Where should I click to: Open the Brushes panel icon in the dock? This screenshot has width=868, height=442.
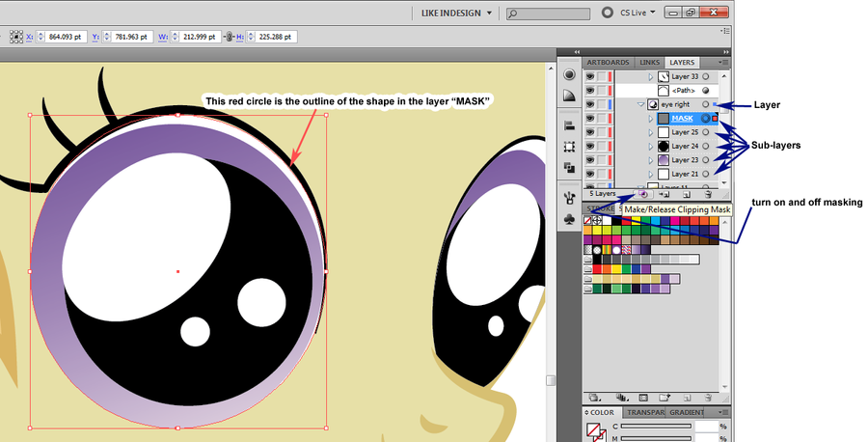pyautogui.click(x=569, y=197)
